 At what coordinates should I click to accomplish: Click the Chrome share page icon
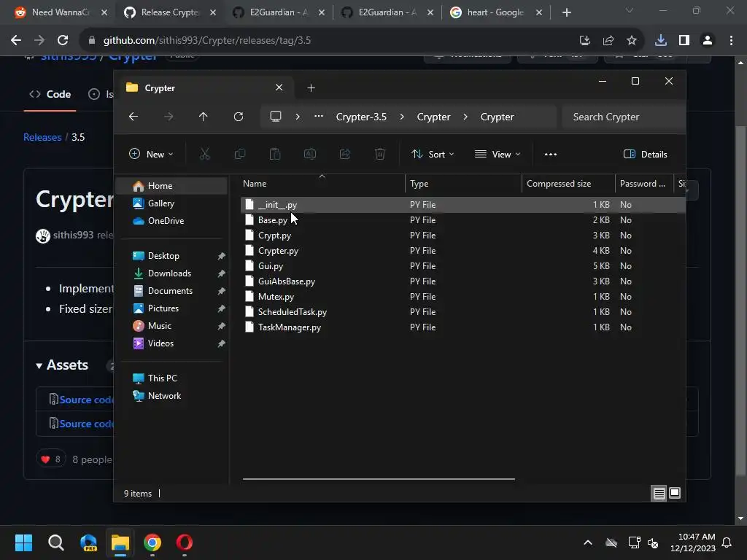[608, 41]
